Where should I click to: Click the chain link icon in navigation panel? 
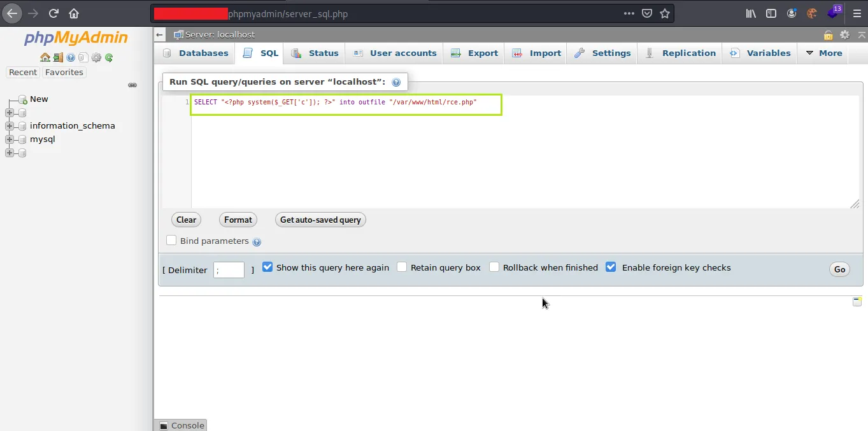pos(132,85)
